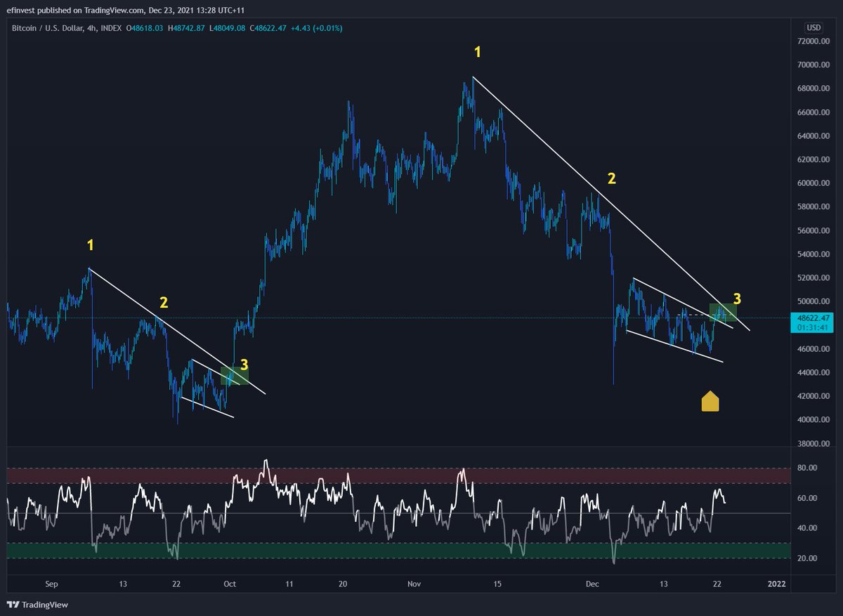Click the 11 date label on time axis

(x=289, y=584)
